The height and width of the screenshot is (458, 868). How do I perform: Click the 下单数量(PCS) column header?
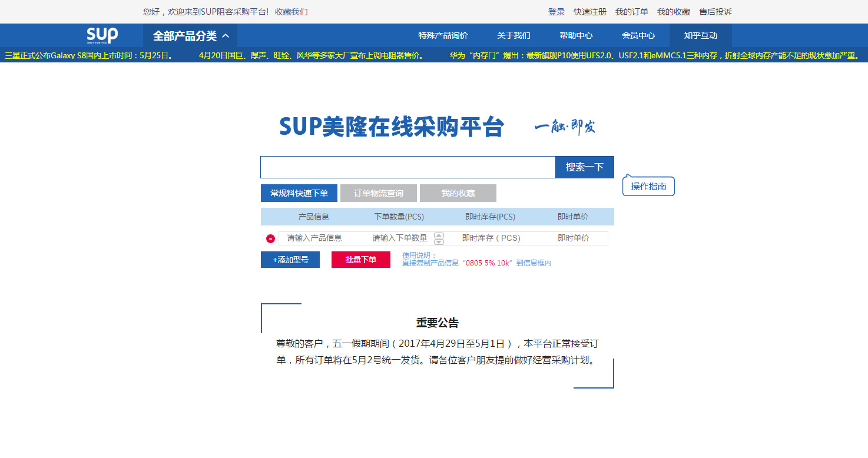click(399, 217)
